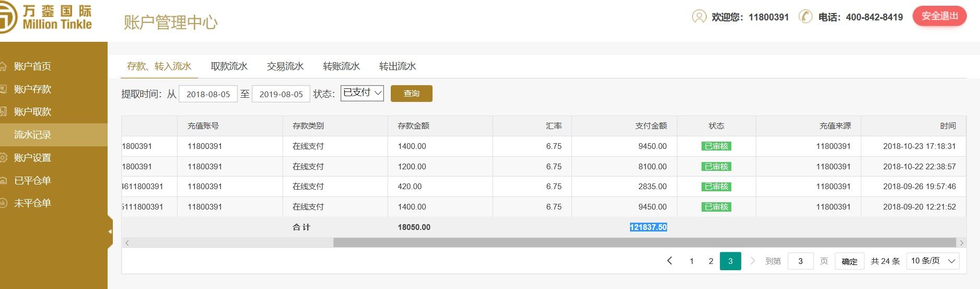This screenshot has height=289, width=980.
Task: Open 账户存款 in the sidebar
Action: click(x=32, y=89)
